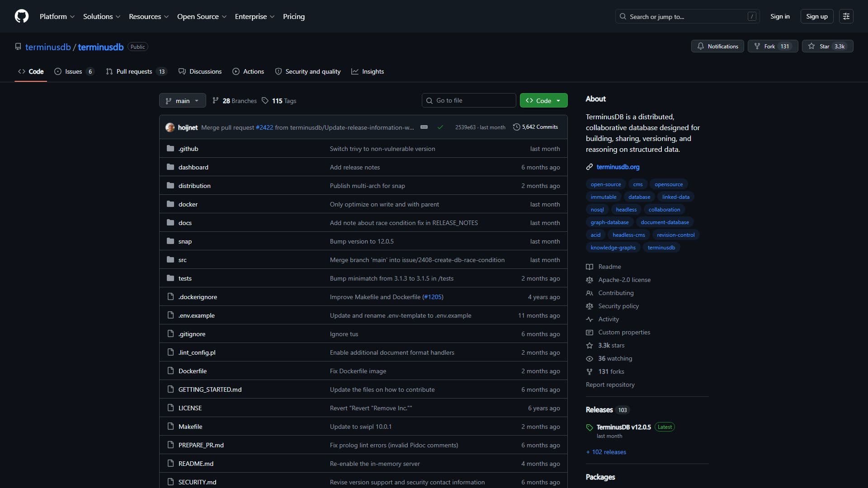
Task: Click the Custom properties icon
Action: click(x=590, y=333)
